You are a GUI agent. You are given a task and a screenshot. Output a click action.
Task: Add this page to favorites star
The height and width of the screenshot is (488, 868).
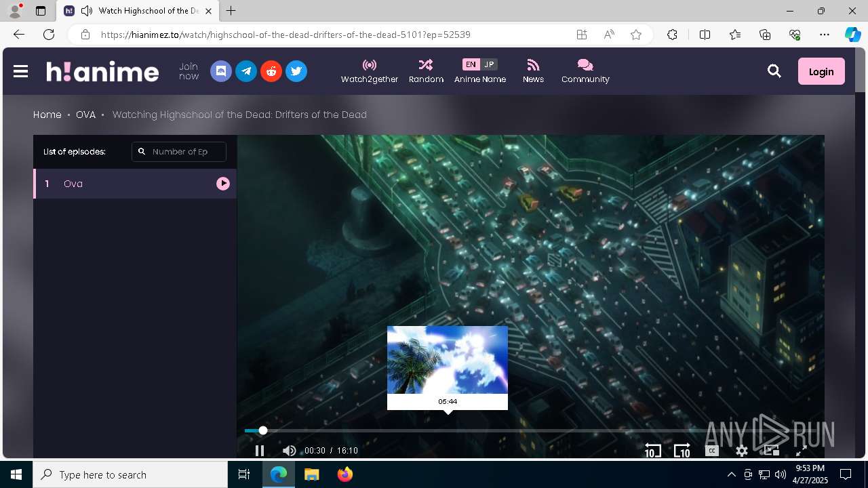[x=636, y=35]
